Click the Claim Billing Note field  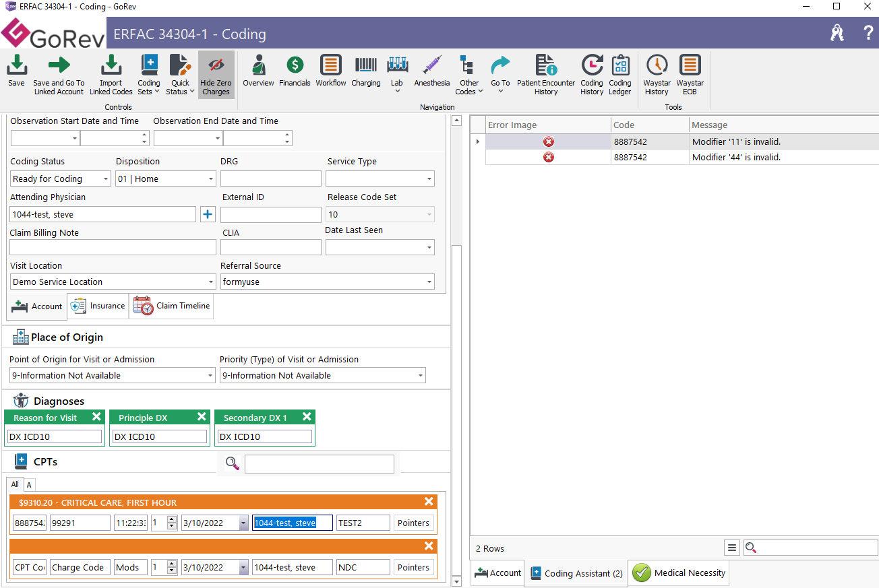click(113, 248)
